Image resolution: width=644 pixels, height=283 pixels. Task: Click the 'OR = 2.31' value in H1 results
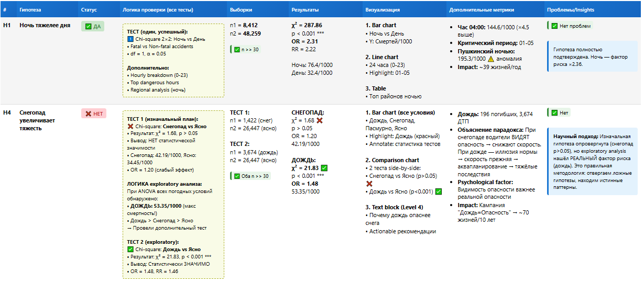(x=304, y=41)
